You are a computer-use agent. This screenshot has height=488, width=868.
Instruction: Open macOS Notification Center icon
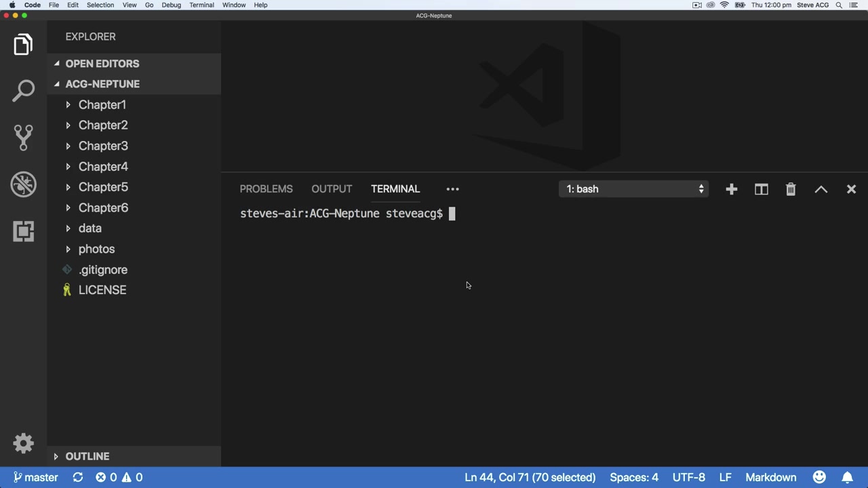tap(854, 5)
